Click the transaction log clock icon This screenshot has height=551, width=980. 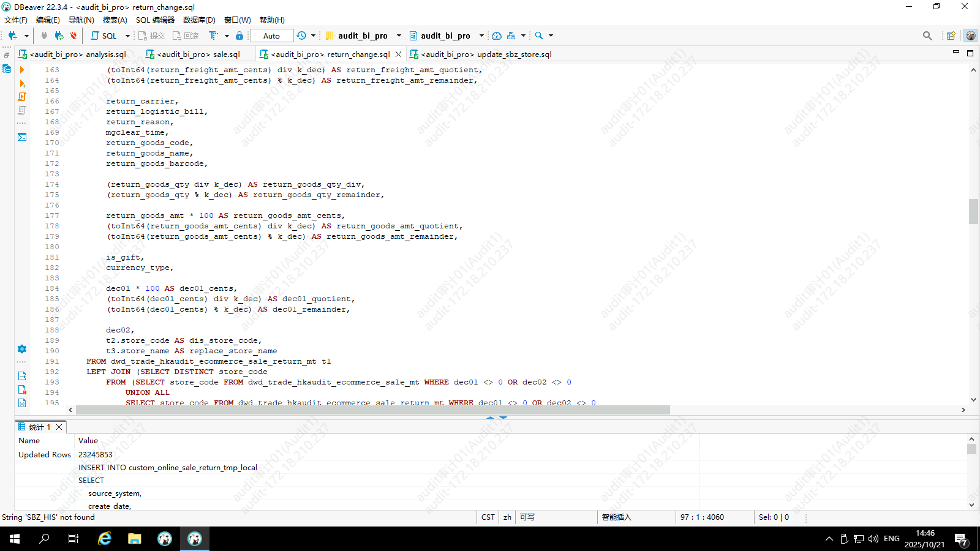click(301, 36)
